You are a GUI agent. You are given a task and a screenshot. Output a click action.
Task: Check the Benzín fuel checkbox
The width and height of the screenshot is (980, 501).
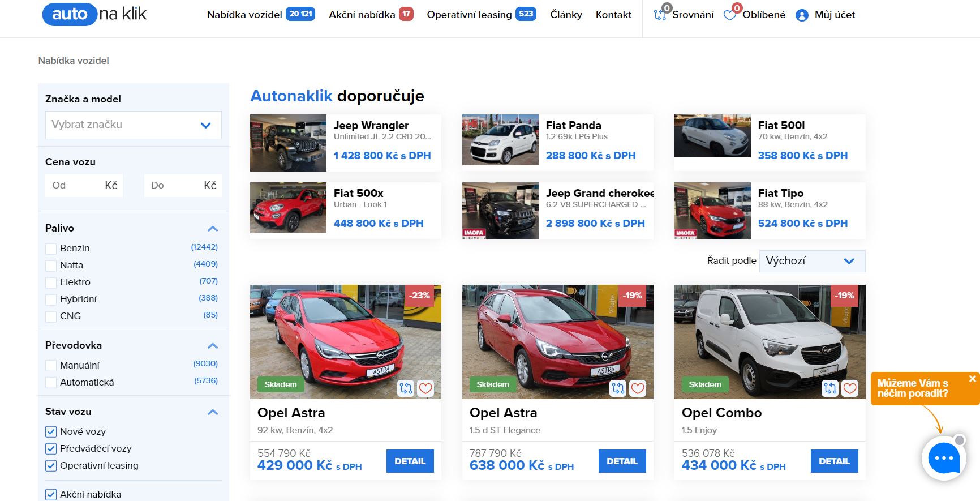click(x=51, y=249)
